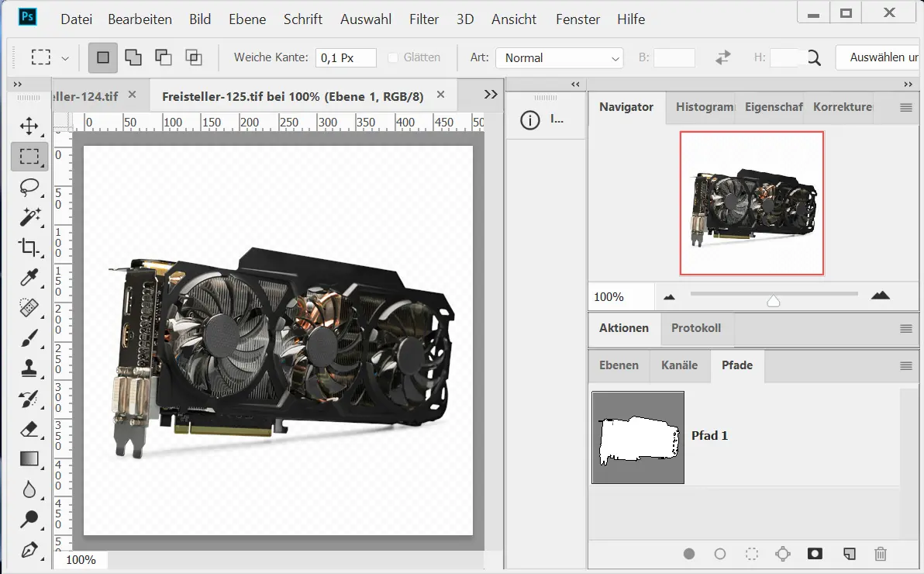The image size is (924, 574).
Task: Open the Pfade panel options menu
Action: tap(905, 365)
